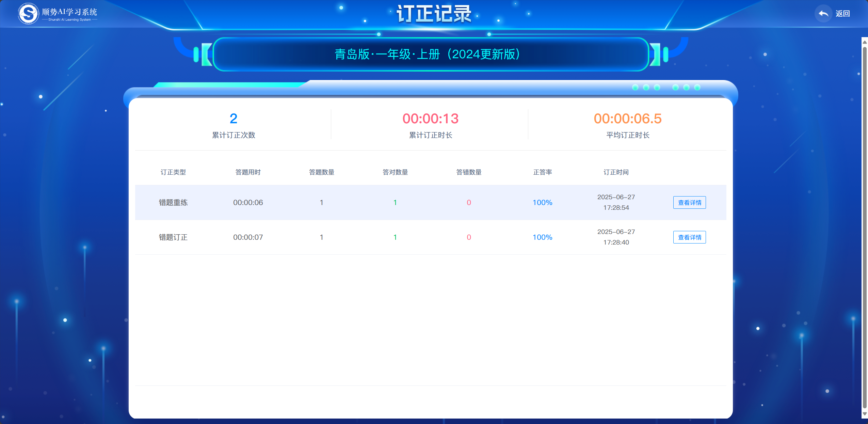Click the 正答率 column header

click(x=543, y=172)
